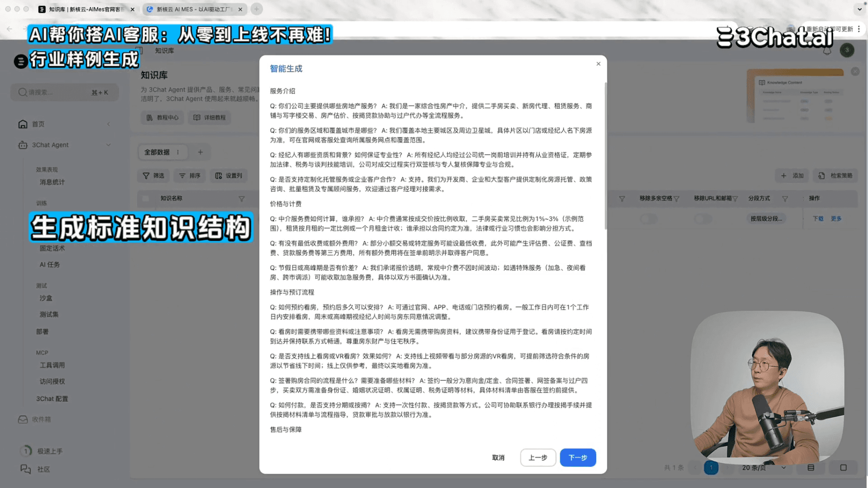Image resolution: width=868 pixels, height=488 pixels.
Task: Open 测试集 in the sidebar
Action: 49,315
